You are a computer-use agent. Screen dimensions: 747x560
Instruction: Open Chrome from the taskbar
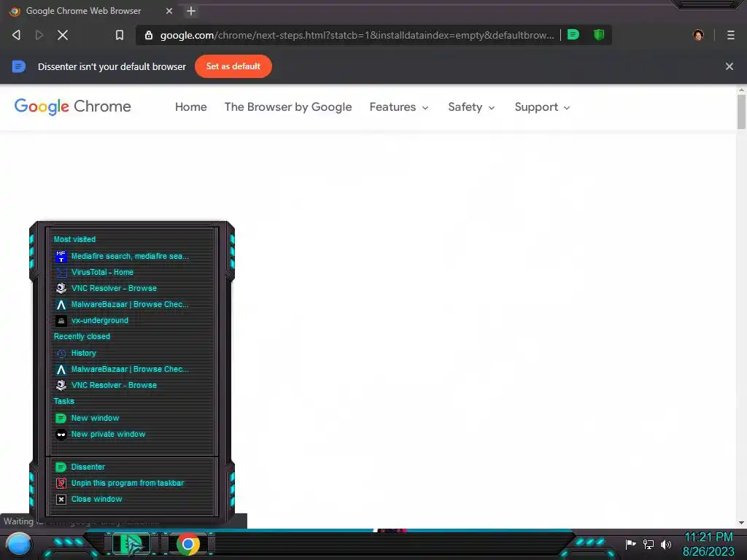(188, 544)
